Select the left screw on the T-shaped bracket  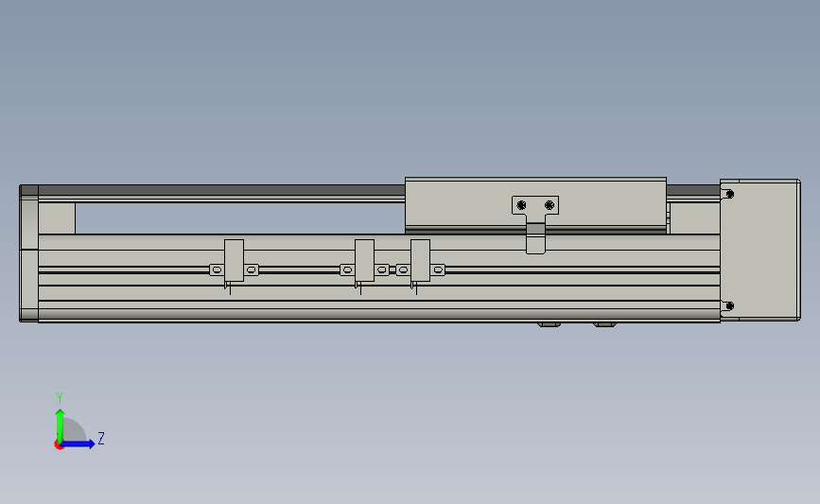click(x=521, y=205)
